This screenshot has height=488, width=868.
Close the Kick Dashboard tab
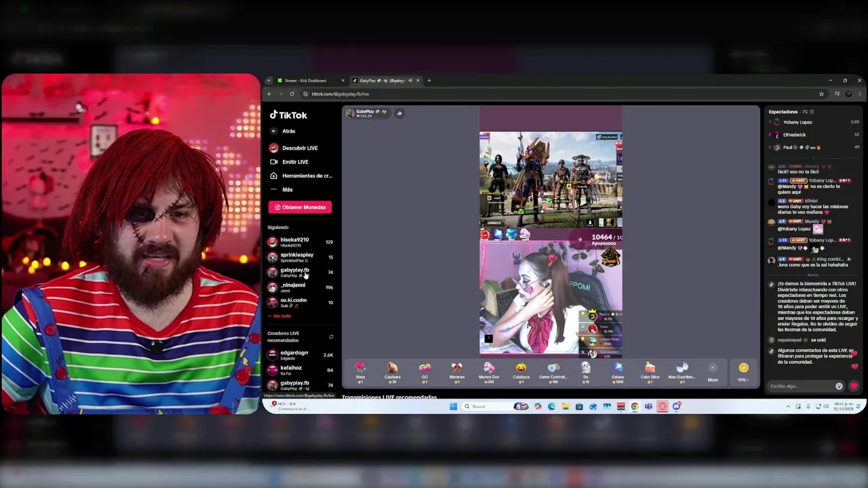coord(342,81)
